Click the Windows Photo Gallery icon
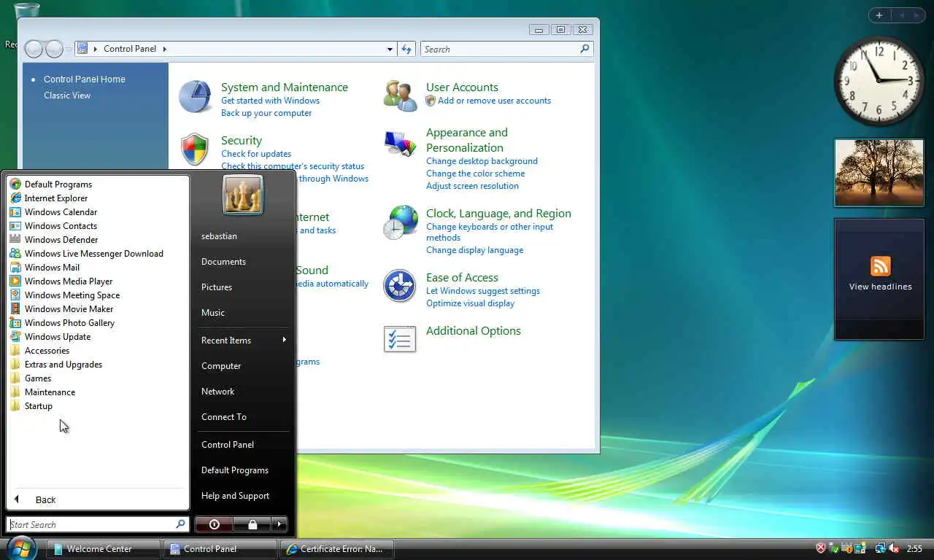 point(15,323)
